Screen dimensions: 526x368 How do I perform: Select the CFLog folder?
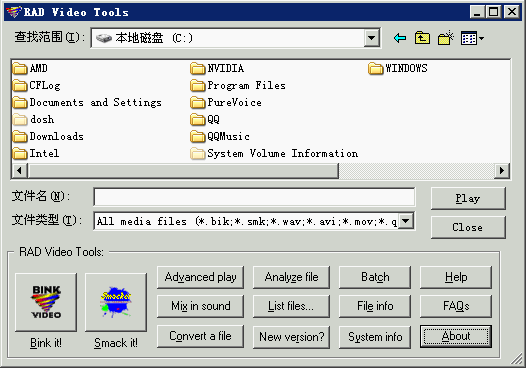tap(37, 86)
